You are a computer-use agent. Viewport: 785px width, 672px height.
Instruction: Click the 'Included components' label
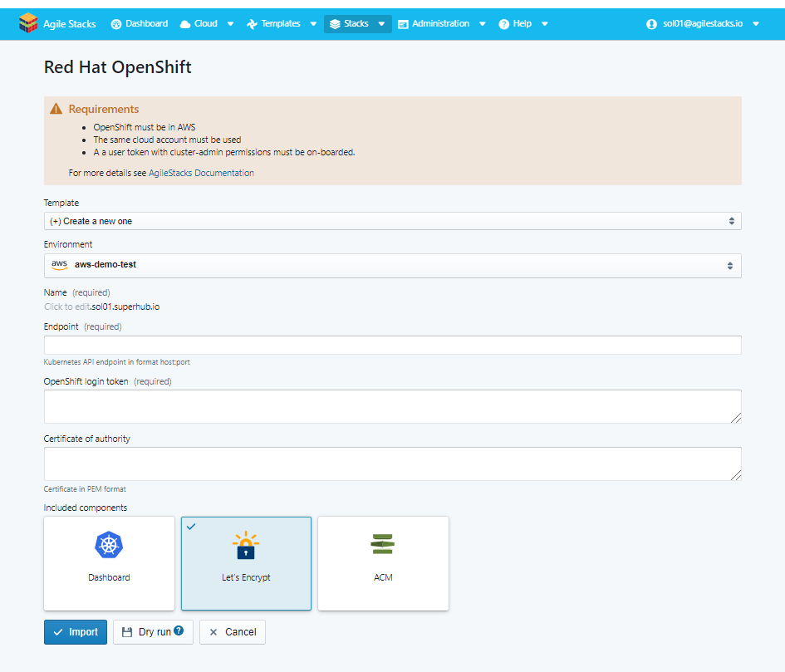pos(85,508)
